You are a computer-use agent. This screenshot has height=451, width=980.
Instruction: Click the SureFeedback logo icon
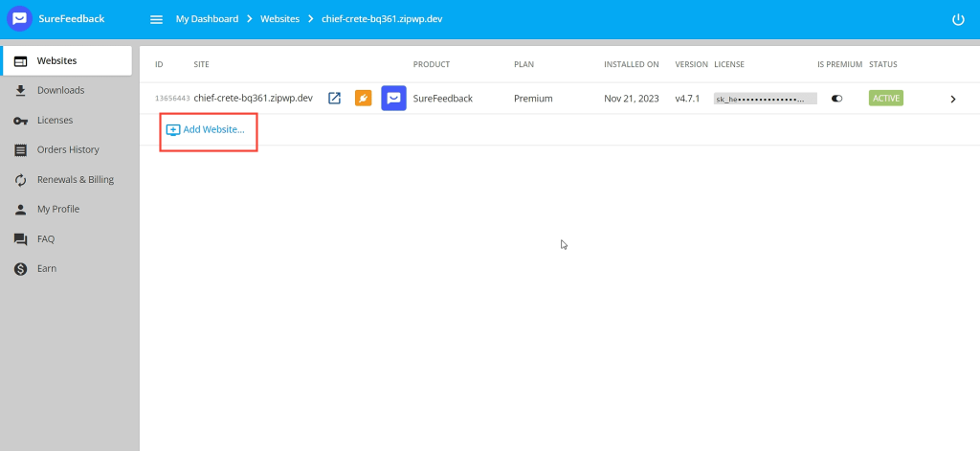tap(20, 19)
